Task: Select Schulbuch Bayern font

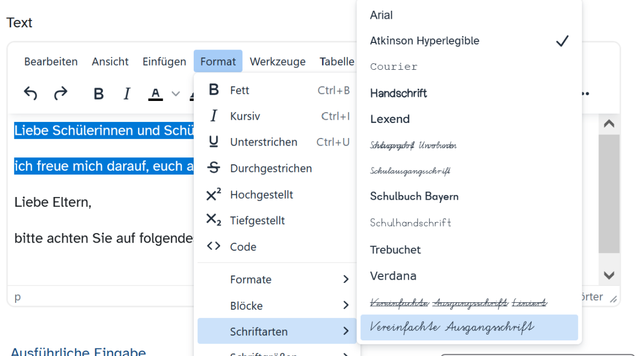Action: [414, 197]
